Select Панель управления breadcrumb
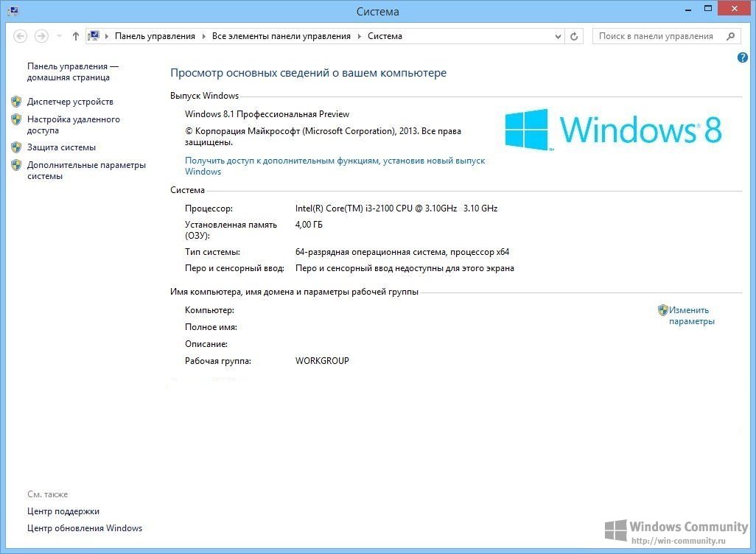Viewport: 756px width, 554px height. (x=155, y=36)
